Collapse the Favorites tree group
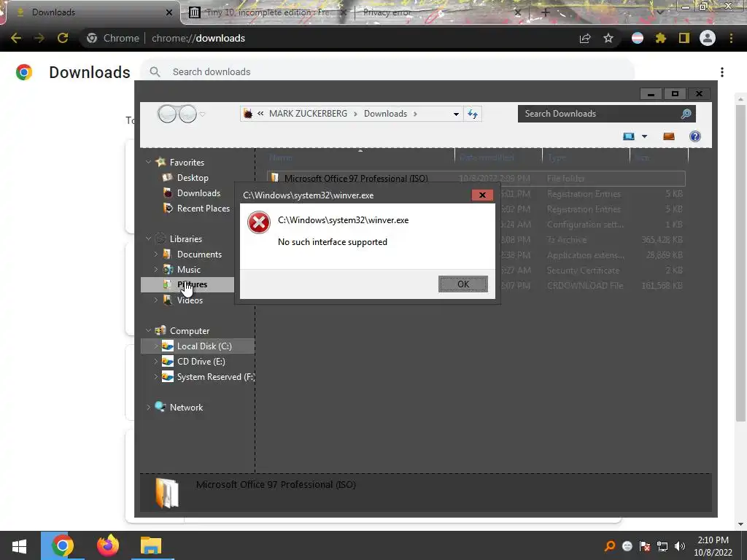This screenshot has height=560, width=747. pyautogui.click(x=148, y=163)
